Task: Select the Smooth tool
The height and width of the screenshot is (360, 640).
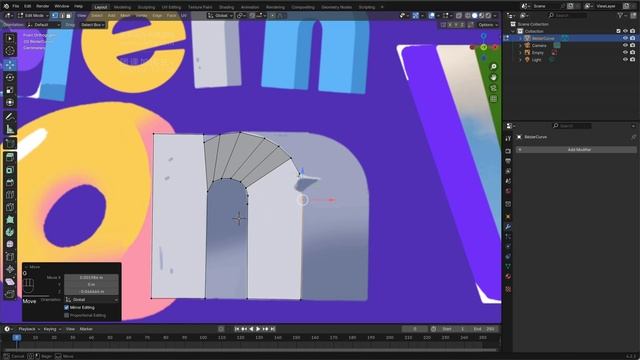Action: (x=10, y=244)
